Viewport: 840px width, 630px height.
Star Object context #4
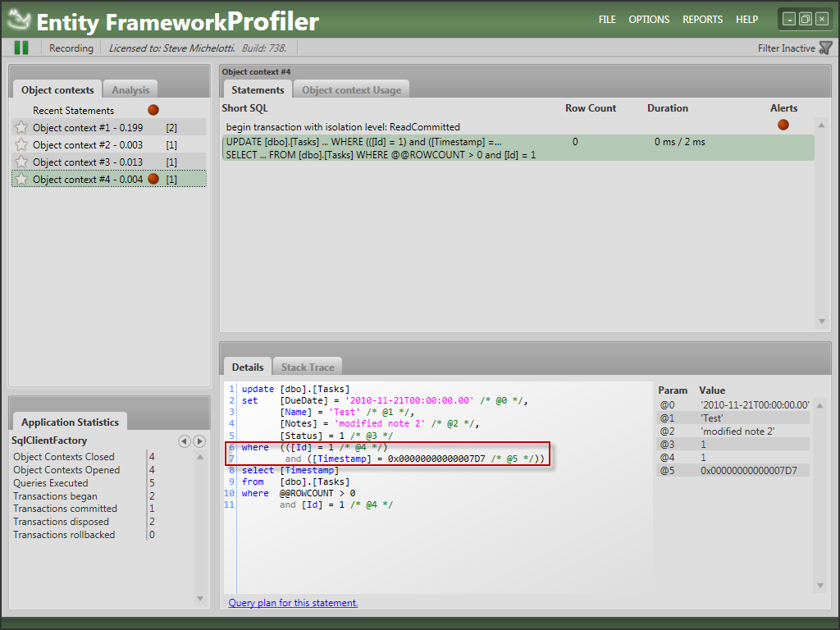point(21,179)
